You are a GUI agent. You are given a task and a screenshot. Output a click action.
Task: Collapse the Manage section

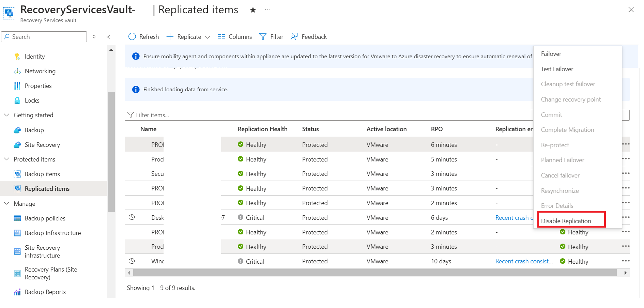6,203
